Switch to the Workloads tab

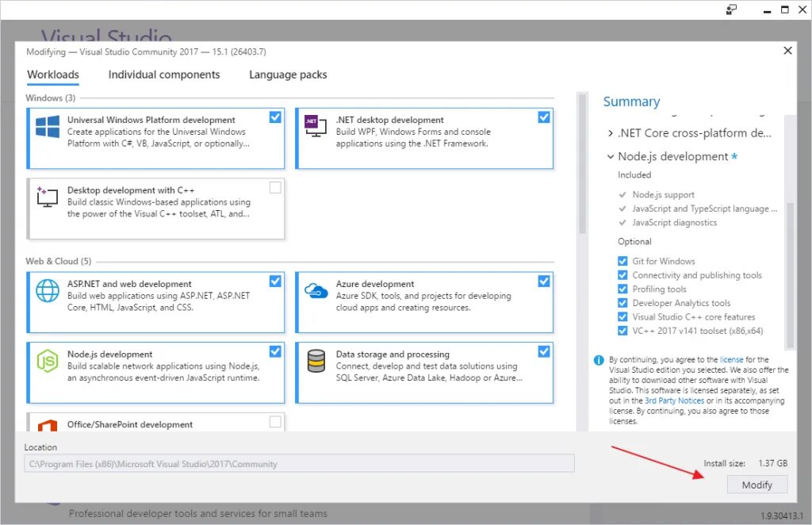(53, 75)
